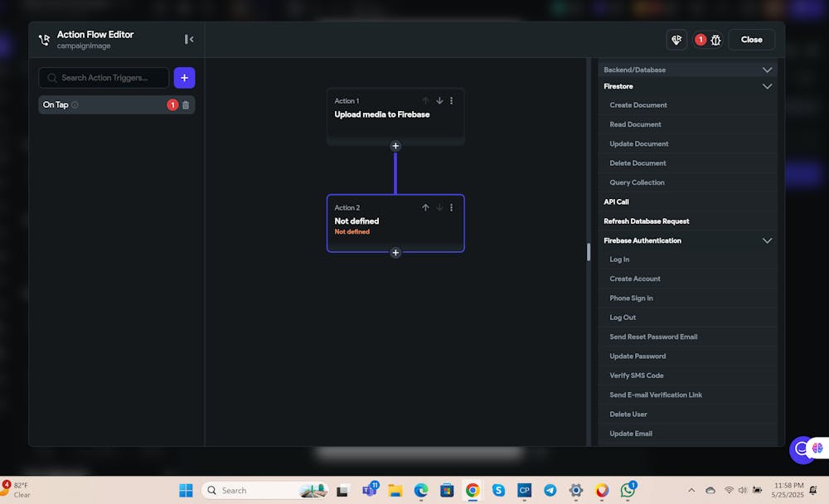Image resolution: width=829 pixels, height=504 pixels.
Task: Move Action 2 up with arrow icon
Action: (425, 207)
